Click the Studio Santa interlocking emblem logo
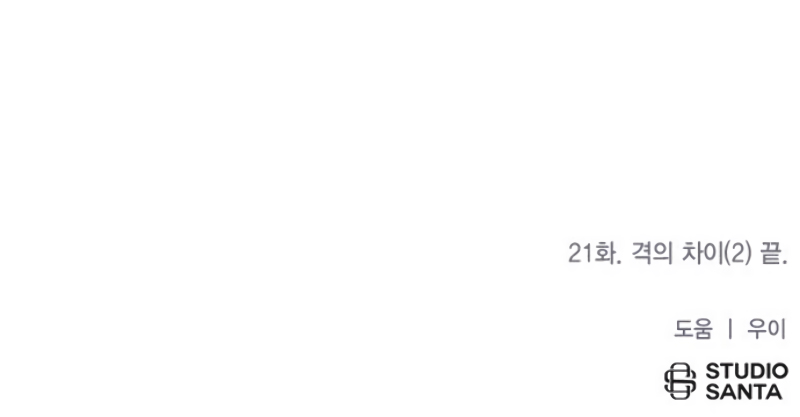The width and height of the screenshot is (800, 417). click(680, 381)
